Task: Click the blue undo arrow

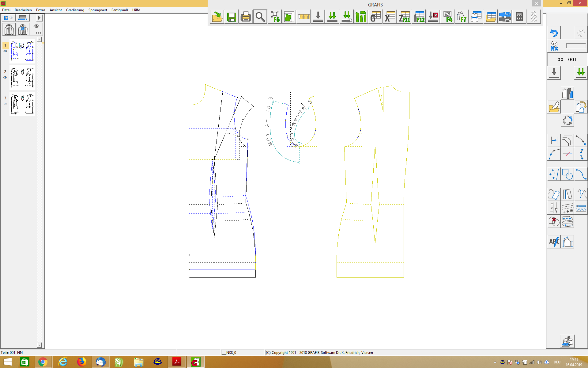Action: pyautogui.click(x=554, y=33)
